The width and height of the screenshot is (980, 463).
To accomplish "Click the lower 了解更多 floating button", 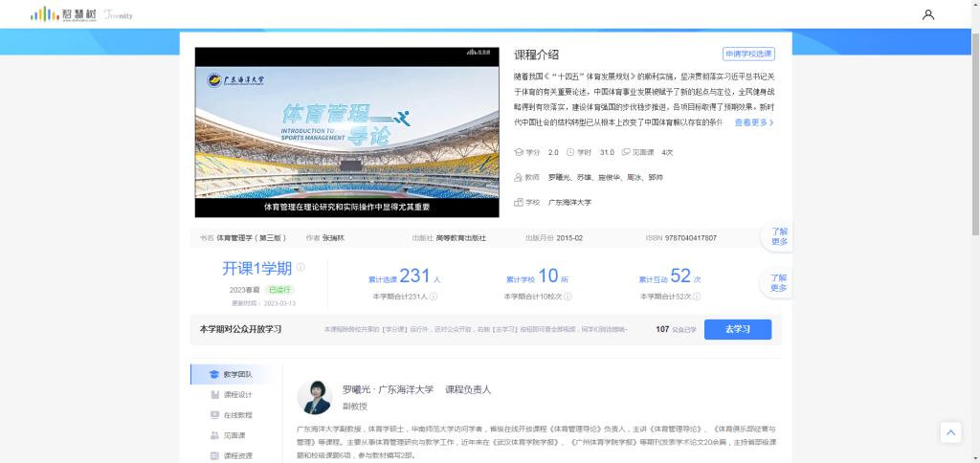I will click(x=778, y=283).
